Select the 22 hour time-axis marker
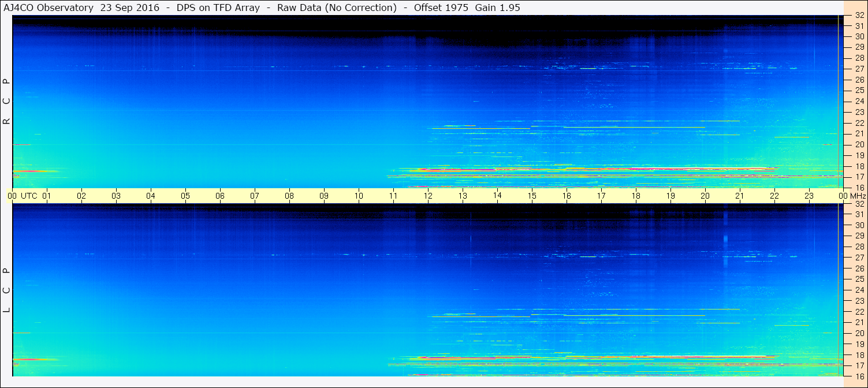The image size is (868, 388). [774, 196]
